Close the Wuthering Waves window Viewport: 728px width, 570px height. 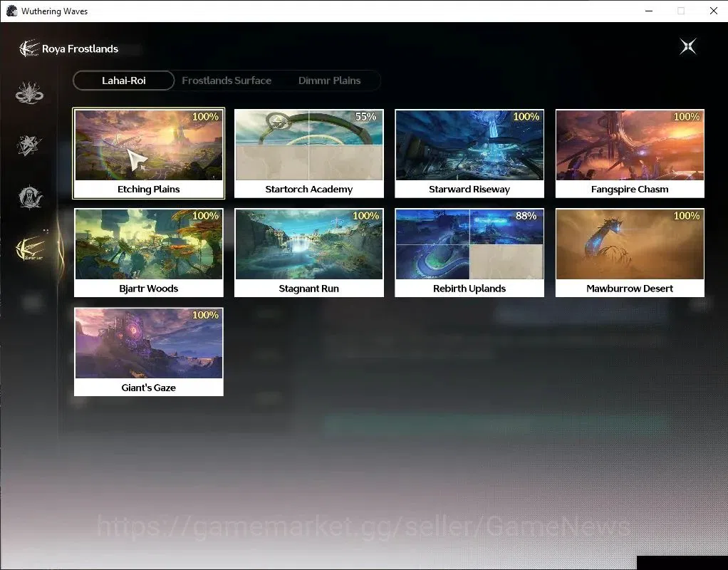click(x=714, y=11)
